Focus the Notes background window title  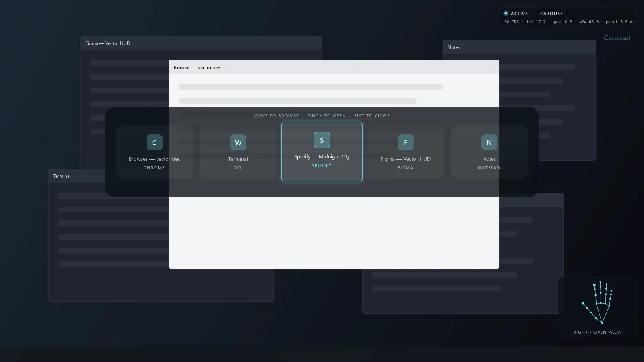[454, 47]
